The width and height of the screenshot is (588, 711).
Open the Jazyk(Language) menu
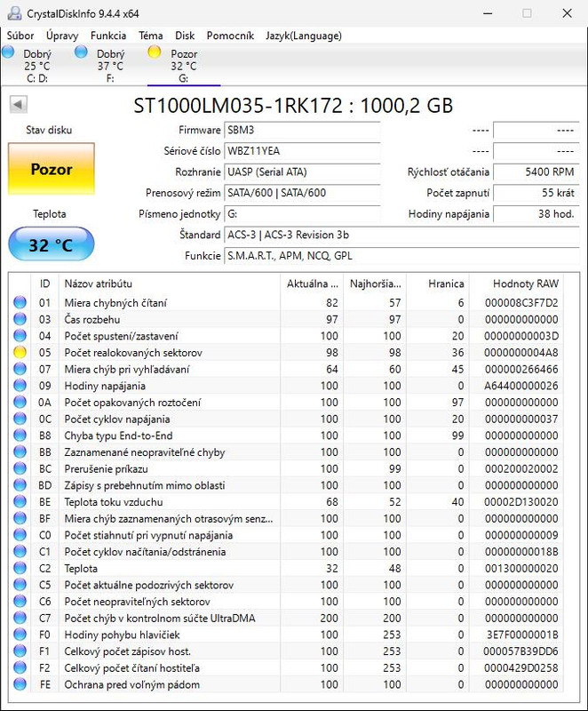click(304, 36)
